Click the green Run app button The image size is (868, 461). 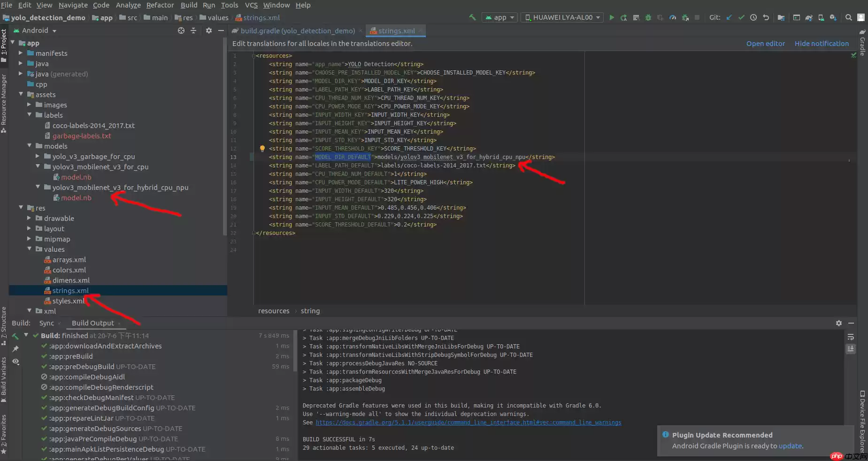(x=611, y=17)
